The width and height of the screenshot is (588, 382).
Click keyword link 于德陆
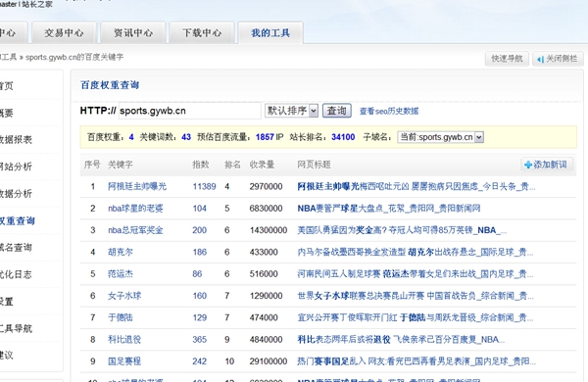pyautogui.click(x=121, y=317)
